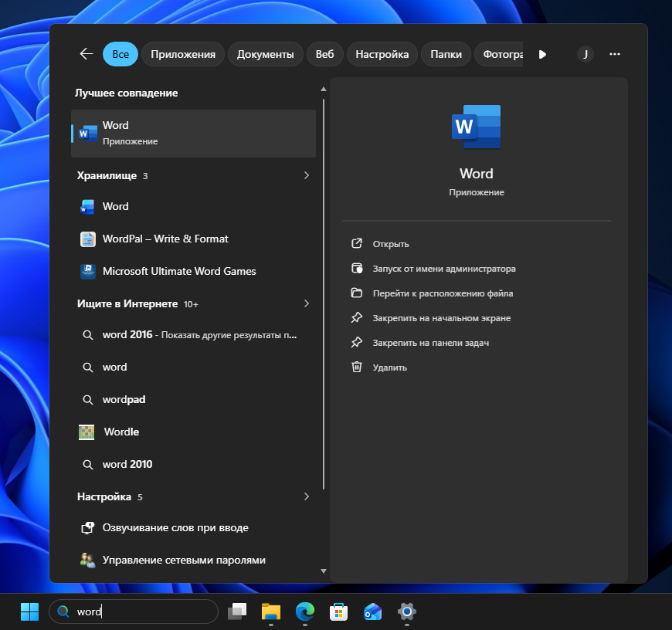This screenshot has height=630, width=672.
Task: Open Microsoft Ultimate Word Games icon
Action: coord(87,271)
